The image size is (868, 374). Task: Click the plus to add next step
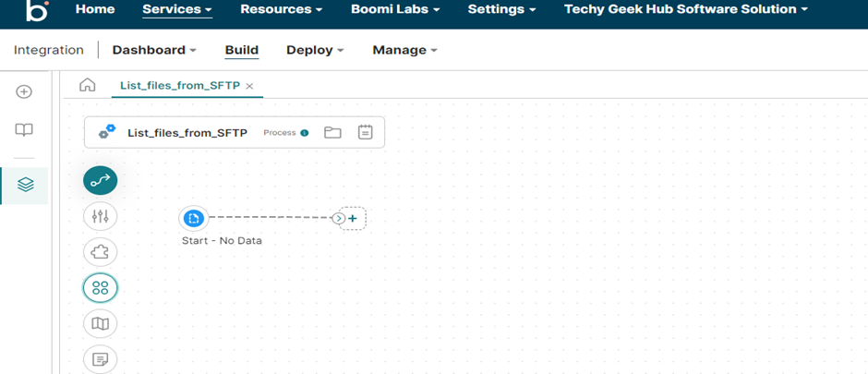pyautogui.click(x=353, y=218)
